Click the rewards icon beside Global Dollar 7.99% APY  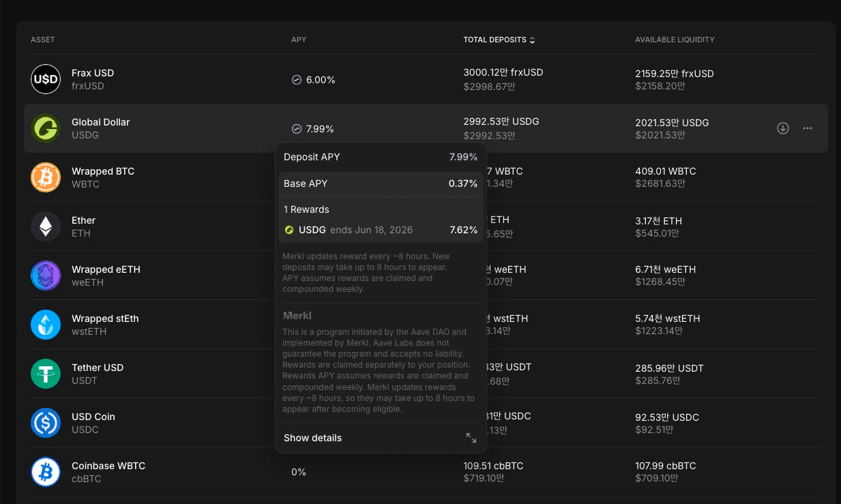pos(297,129)
